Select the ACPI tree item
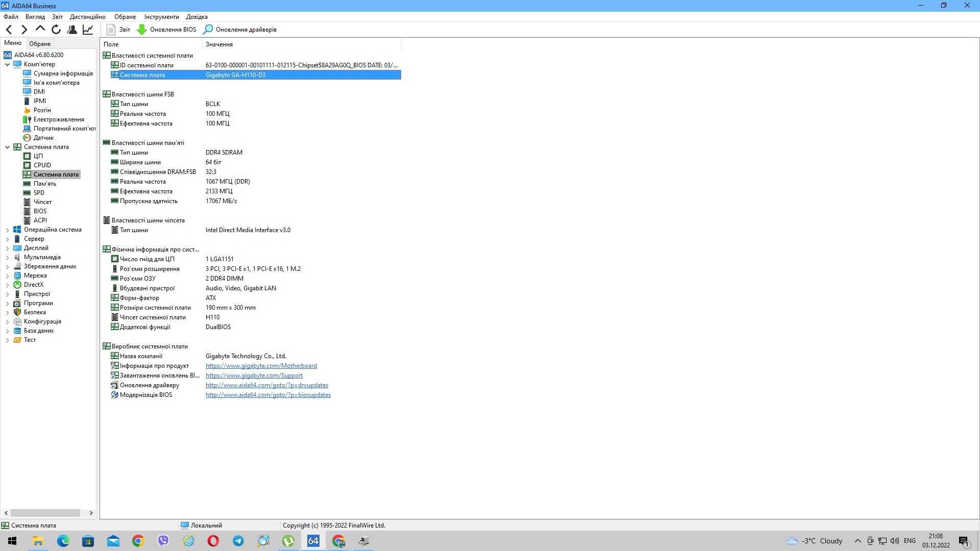980x551 pixels. [40, 220]
